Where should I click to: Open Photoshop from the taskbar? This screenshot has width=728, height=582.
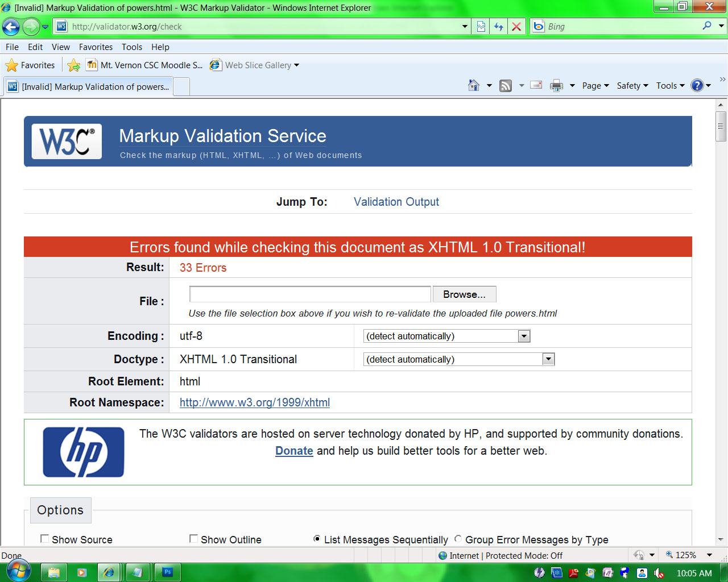click(167, 572)
